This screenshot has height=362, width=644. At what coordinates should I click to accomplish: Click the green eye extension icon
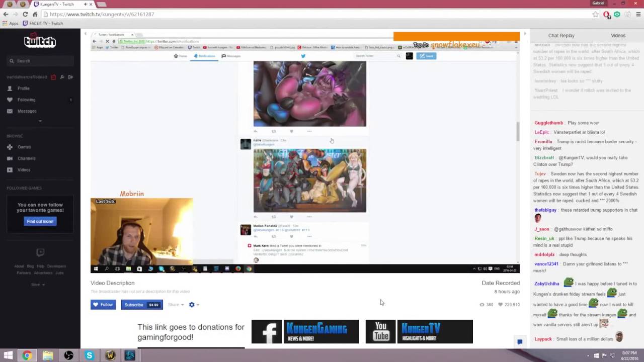617,14
